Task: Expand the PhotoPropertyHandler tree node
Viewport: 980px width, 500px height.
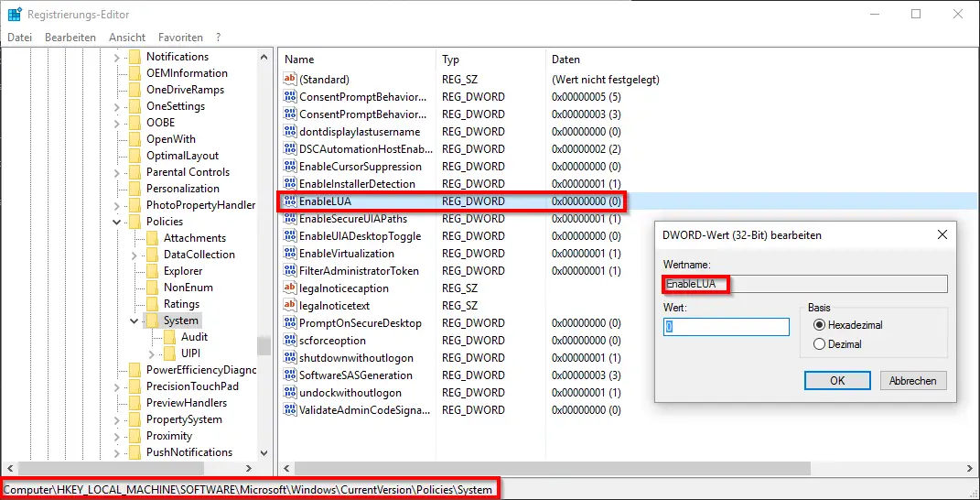Action: (x=117, y=205)
